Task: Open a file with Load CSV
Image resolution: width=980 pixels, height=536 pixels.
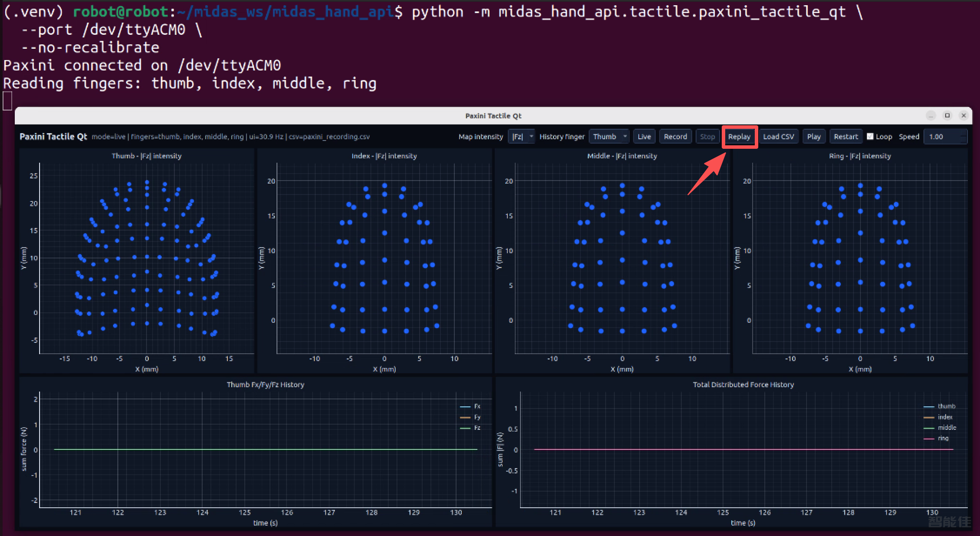Action: [778, 137]
